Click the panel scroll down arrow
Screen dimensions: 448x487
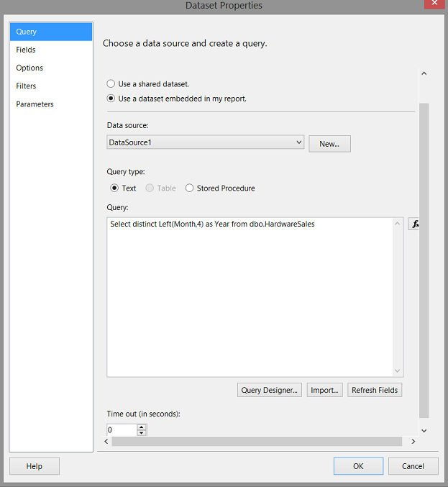pyautogui.click(x=424, y=430)
